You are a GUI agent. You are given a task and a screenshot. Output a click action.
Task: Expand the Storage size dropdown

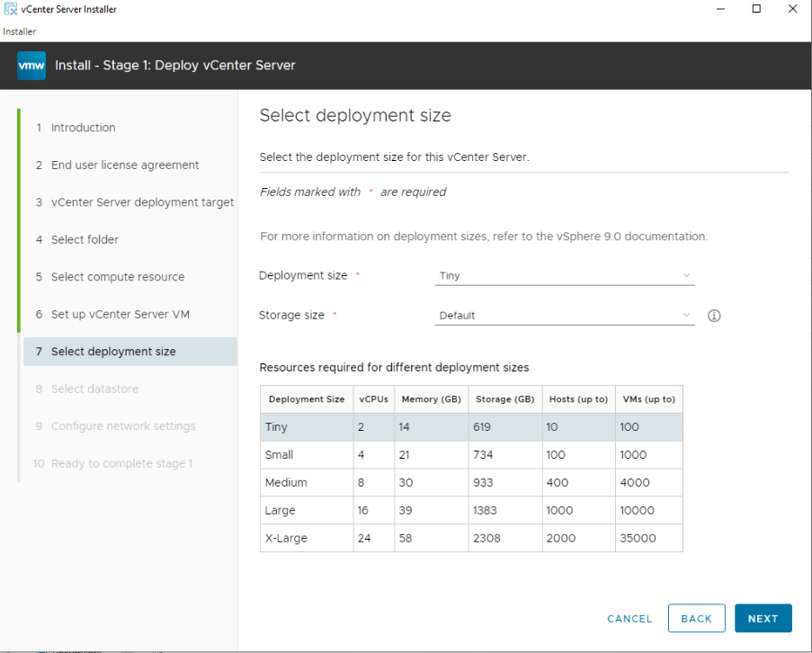coord(564,316)
